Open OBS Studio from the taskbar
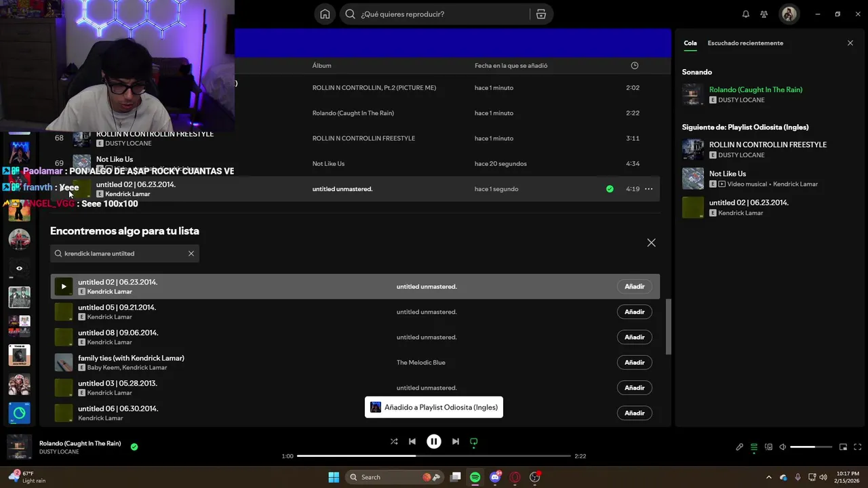The height and width of the screenshot is (488, 868). click(535, 477)
